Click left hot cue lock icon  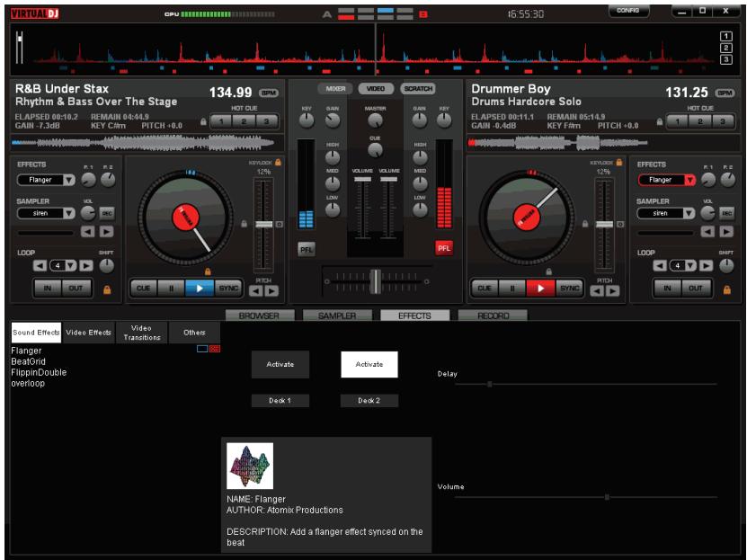pyautogui.click(x=203, y=121)
